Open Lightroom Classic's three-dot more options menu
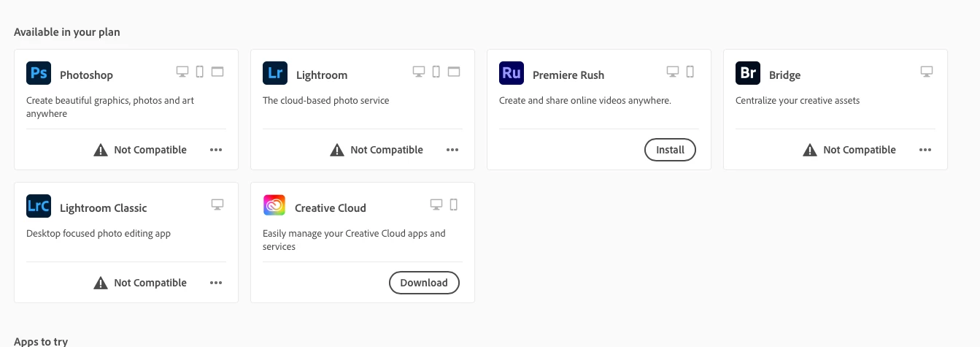The width and height of the screenshot is (980, 347). click(216, 283)
